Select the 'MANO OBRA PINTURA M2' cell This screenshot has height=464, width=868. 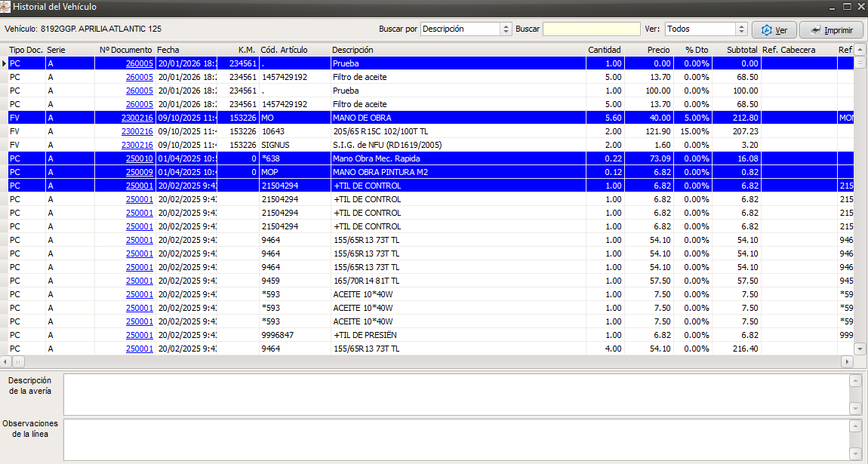[458, 172]
